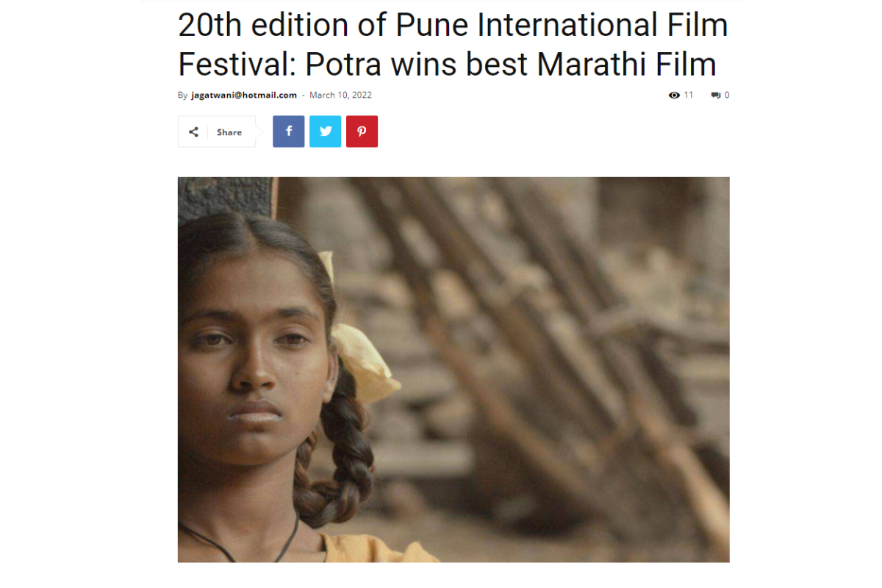Pin the article on Pinterest

(362, 132)
